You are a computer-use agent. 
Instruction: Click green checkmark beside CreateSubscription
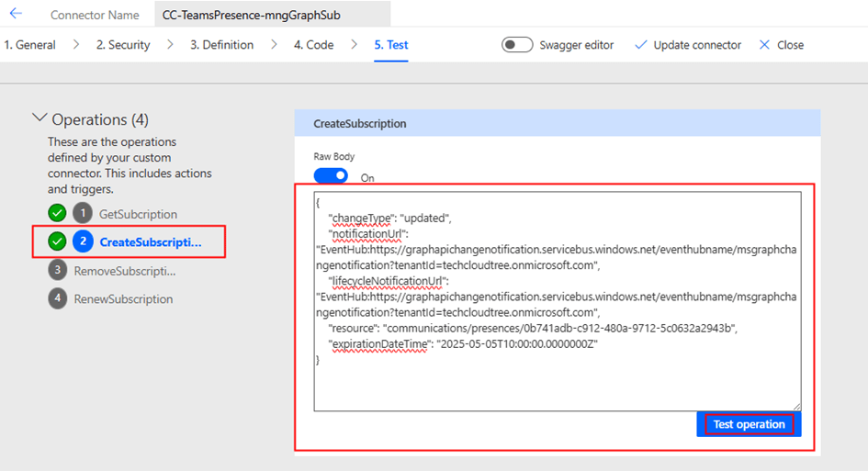point(57,242)
